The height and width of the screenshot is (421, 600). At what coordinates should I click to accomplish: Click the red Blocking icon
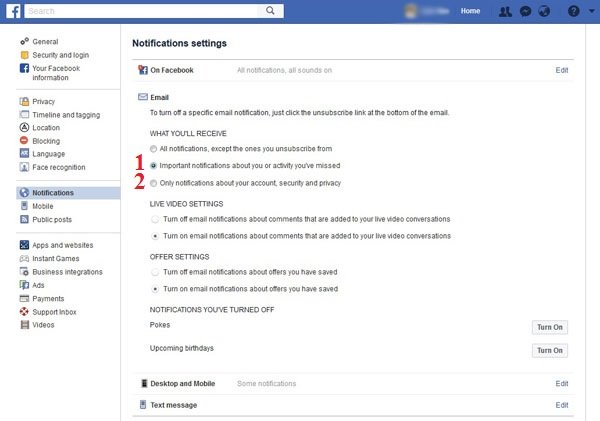[x=24, y=140]
